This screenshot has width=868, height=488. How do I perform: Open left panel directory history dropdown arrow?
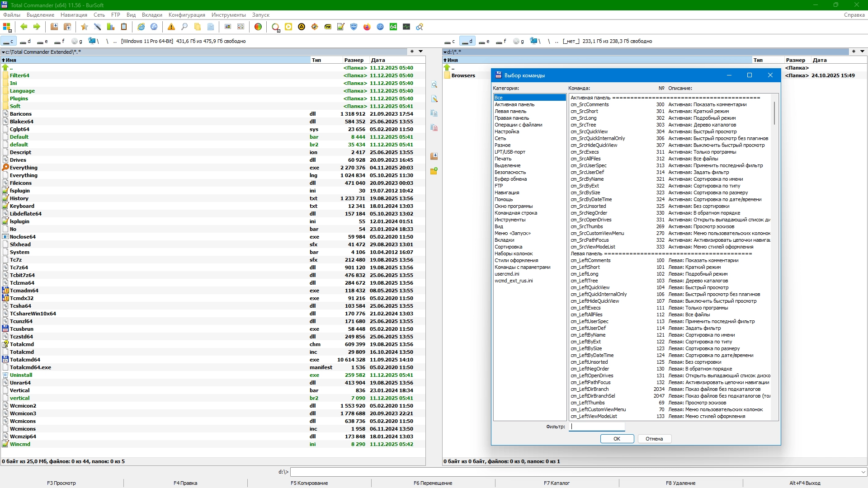click(420, 52)
